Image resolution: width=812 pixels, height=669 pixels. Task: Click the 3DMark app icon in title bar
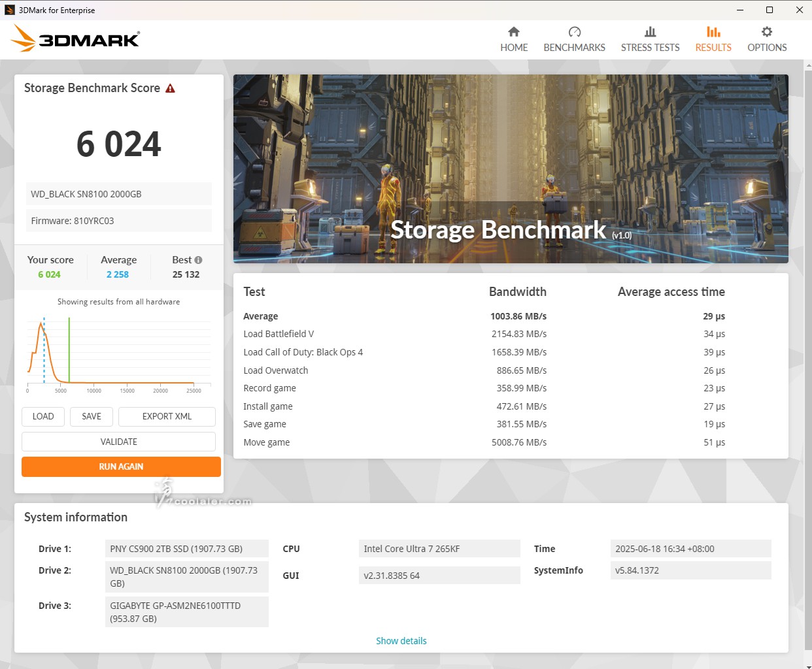coord(10,10)
